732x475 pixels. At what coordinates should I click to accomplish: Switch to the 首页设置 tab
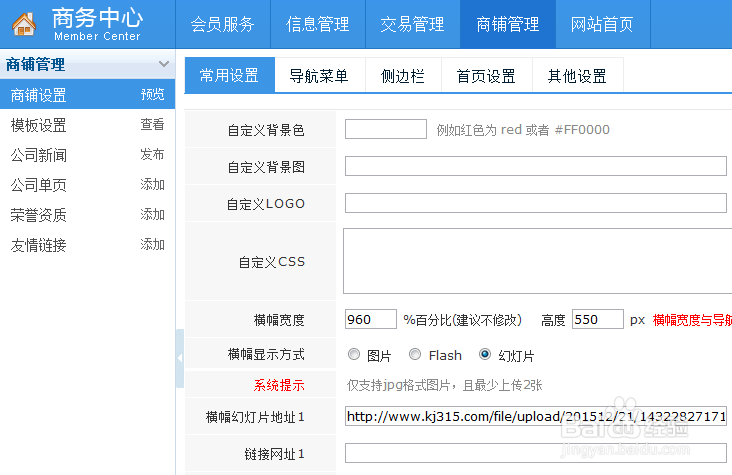(x=486, y=76)
